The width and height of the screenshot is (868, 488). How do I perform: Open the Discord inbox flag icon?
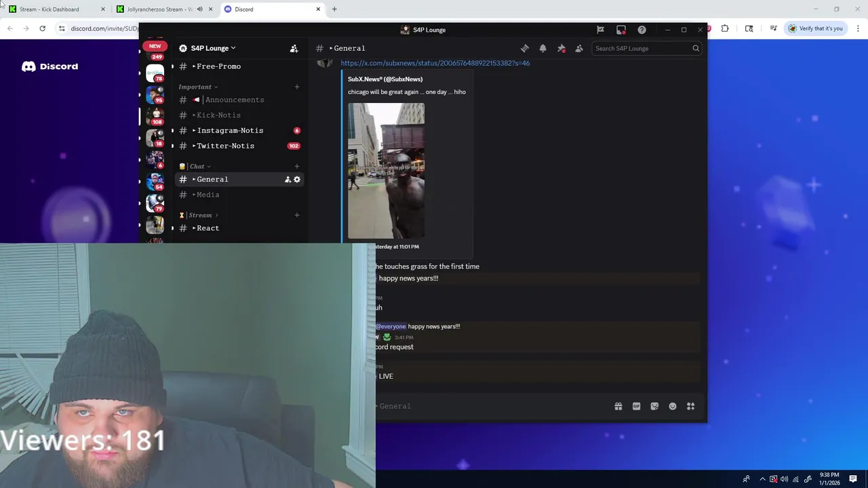(600, 30)
